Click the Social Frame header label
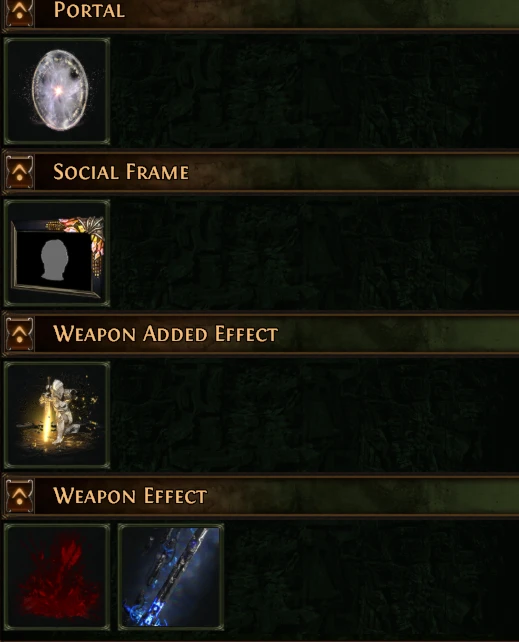 (121, 172)
